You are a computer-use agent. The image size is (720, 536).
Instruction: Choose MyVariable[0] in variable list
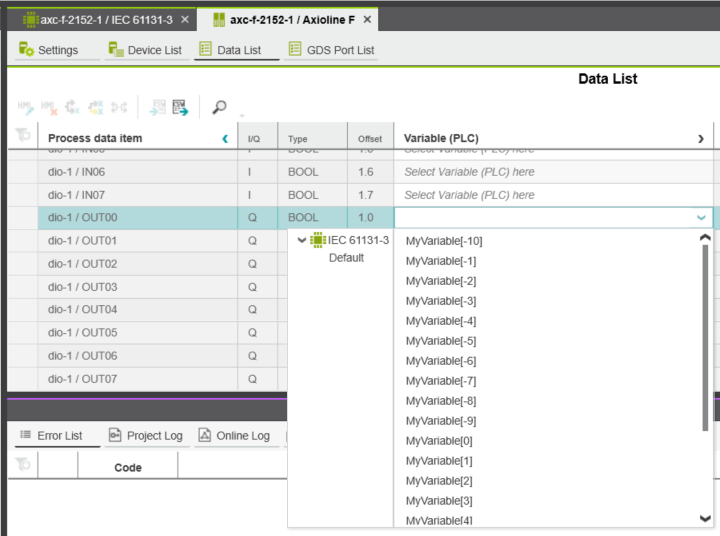click(439, 441)
